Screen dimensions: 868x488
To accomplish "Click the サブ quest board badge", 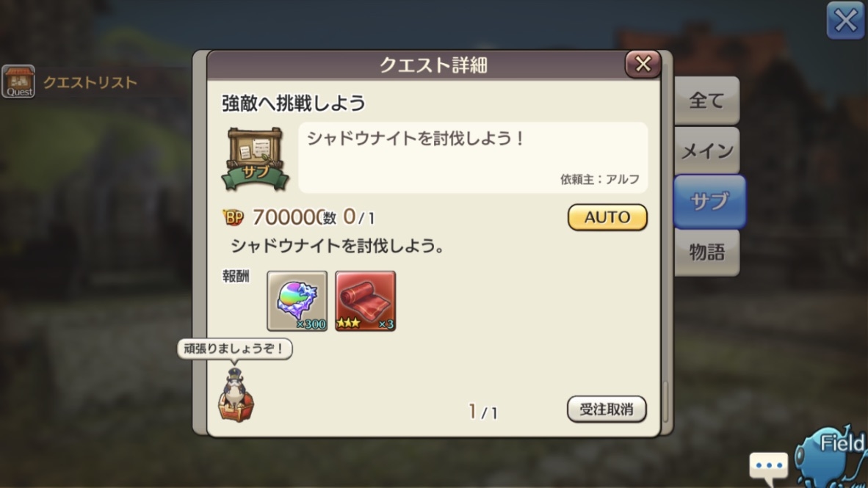I will (256, 159).
